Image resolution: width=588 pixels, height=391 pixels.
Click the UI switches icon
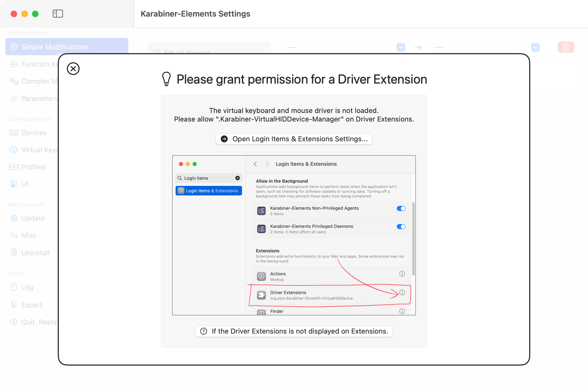(14, 184)
